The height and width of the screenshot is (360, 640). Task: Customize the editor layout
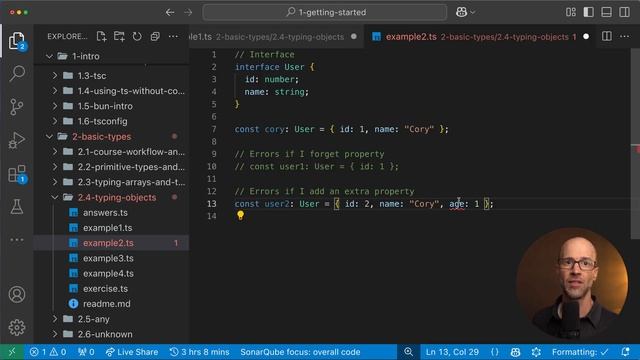pos(571,12)
